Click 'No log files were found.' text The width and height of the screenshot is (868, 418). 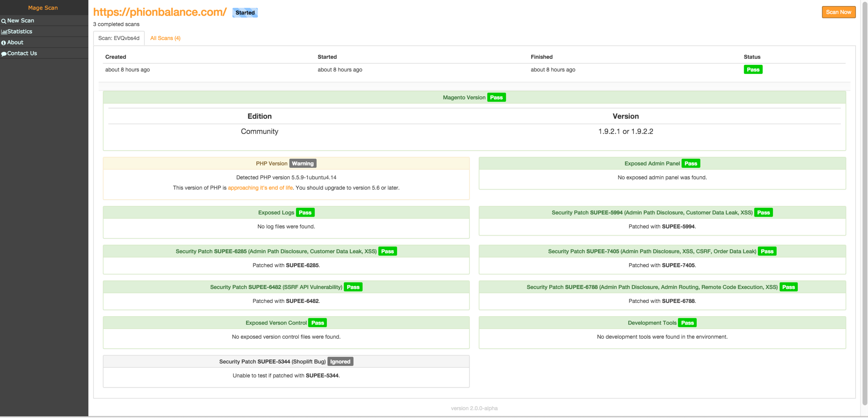tap(286, 227)
